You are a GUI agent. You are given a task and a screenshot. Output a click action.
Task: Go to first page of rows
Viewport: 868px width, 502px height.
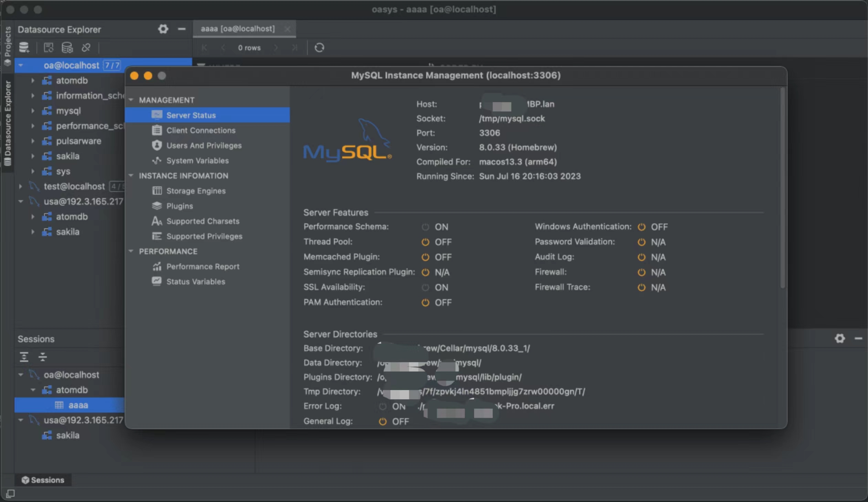point(204,48)
